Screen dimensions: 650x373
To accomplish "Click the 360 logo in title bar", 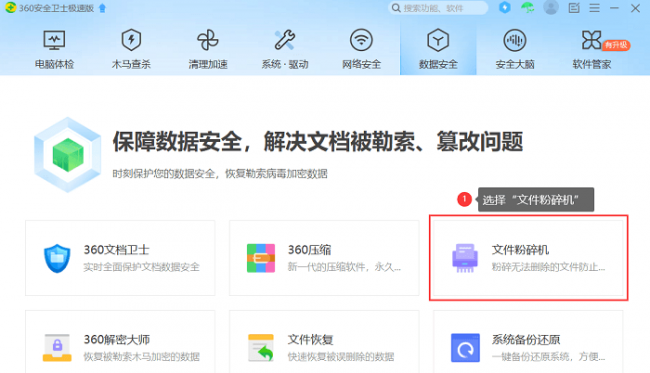I will pyautogui.click(x=10, y=7).
